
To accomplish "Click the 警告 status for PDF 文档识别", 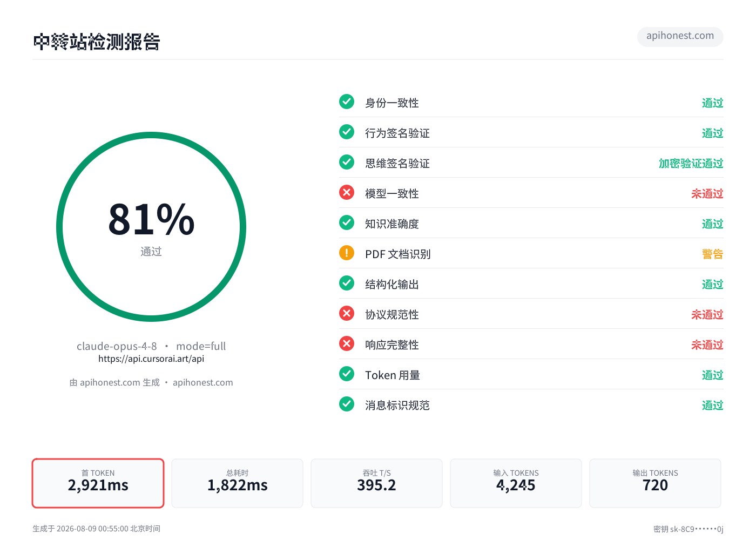I will point(712,254).
